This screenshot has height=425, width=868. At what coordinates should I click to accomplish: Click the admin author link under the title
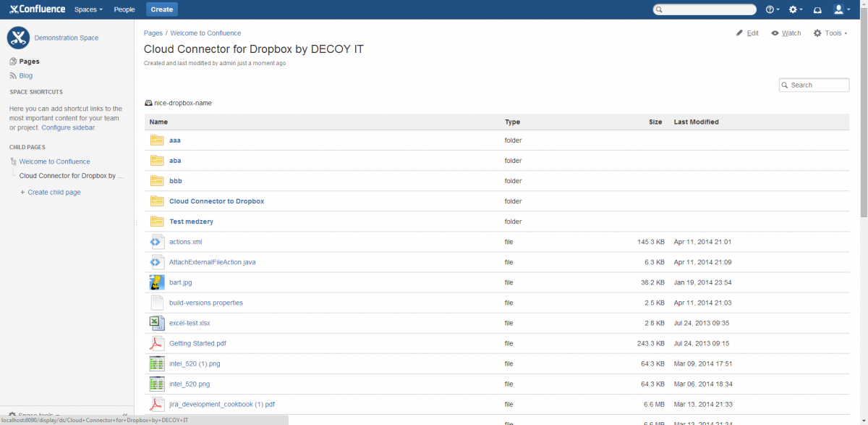click(x=227, y=64)
